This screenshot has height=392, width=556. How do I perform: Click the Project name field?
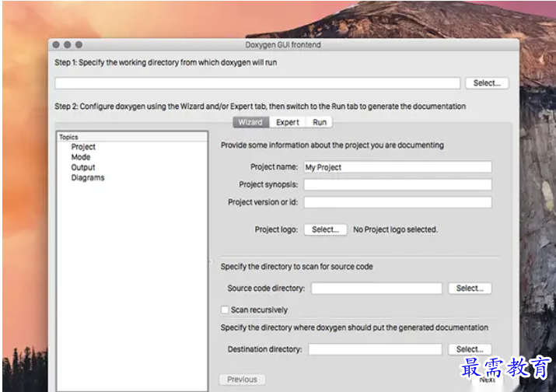pos(397,167)
